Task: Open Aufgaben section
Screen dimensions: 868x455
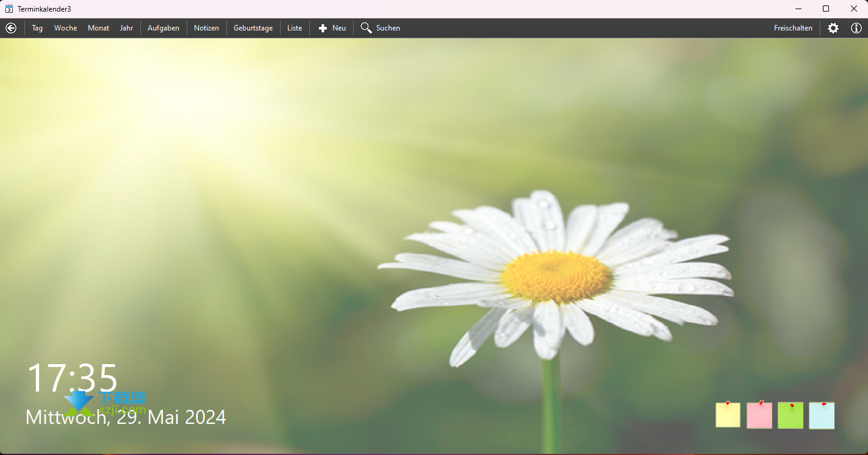Action: click(163, 28)
